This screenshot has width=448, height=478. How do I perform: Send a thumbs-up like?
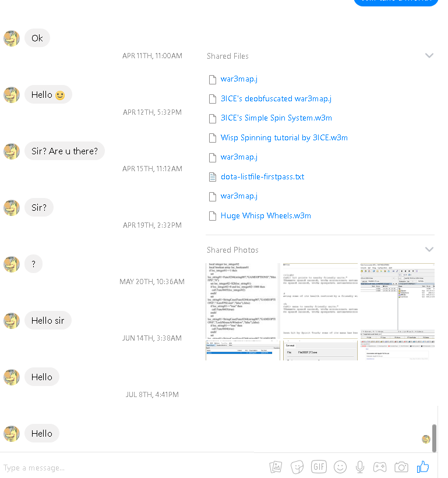[x=423, y=466]
